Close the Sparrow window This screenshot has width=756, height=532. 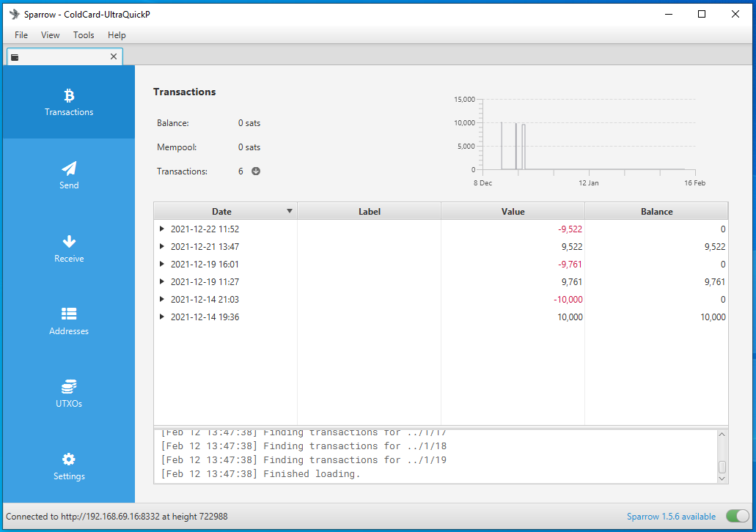pyautogui.click(x=735, y=14)
